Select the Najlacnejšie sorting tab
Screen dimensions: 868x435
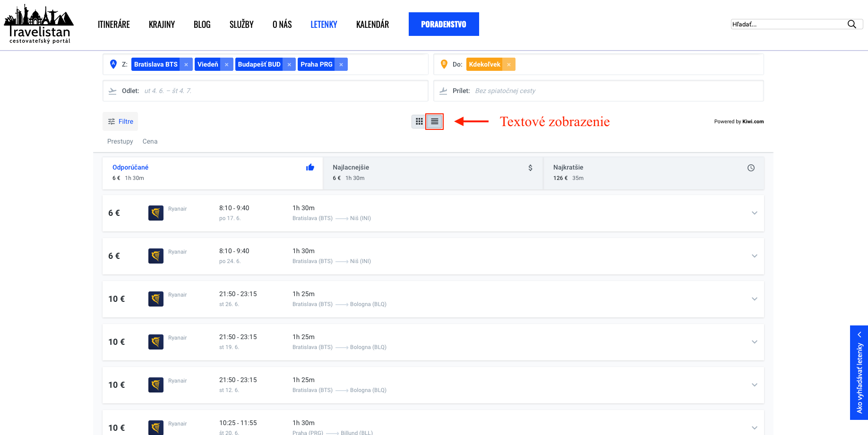pos(433,173)
